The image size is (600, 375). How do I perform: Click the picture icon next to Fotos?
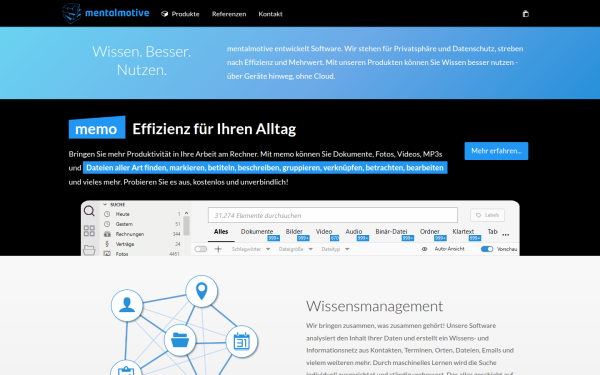click(107, 254)
